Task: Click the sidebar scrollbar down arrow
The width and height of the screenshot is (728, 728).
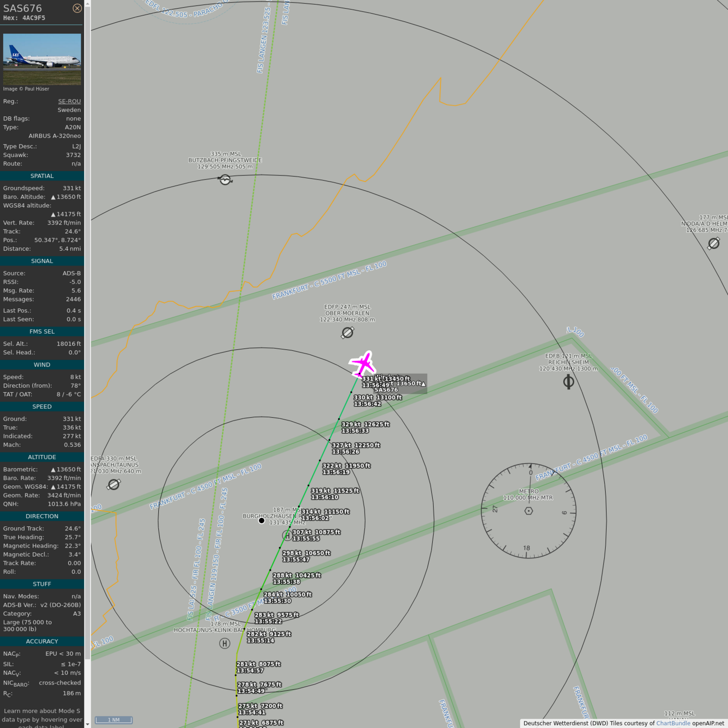Action: [87, 724]
